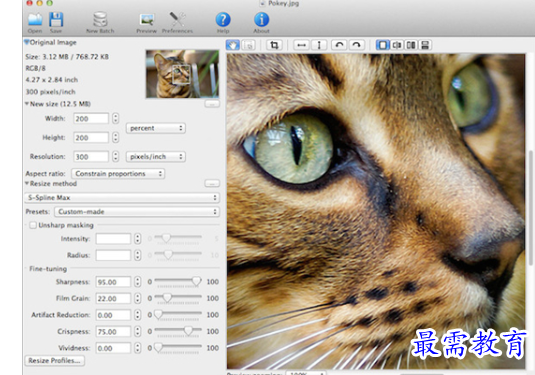Click the Crispness stepper arrows
This screenshot has height=375, width=535.
[x=138, y=331]
